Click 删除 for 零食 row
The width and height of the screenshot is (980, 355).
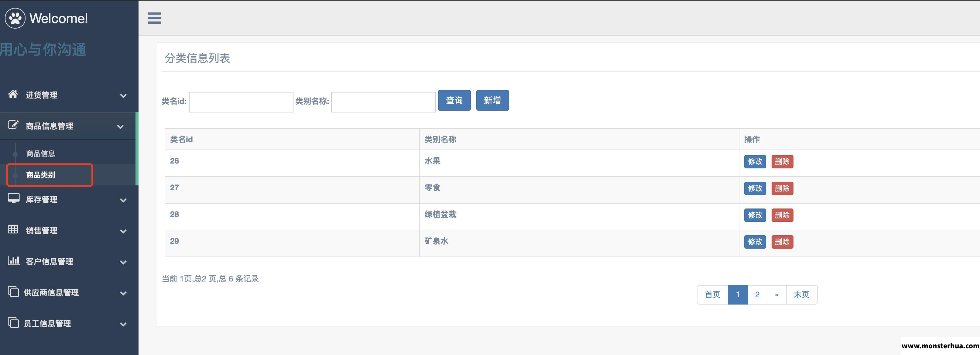point(782,188)
